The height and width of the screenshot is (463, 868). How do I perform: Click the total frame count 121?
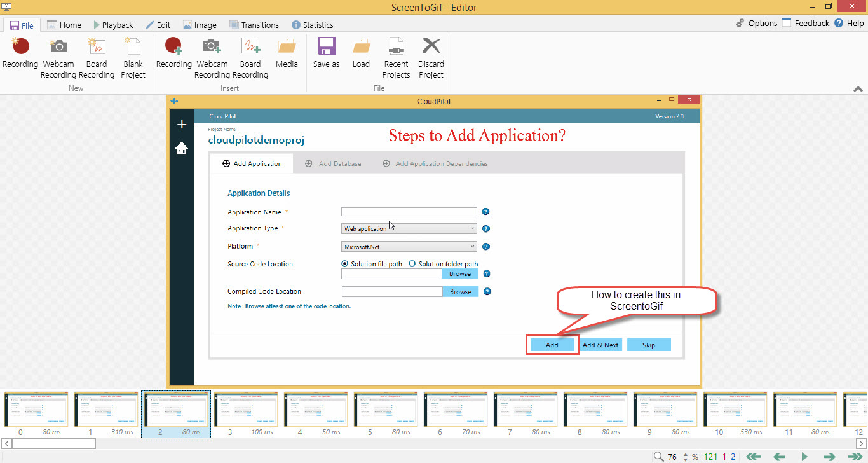click(710, 457)
